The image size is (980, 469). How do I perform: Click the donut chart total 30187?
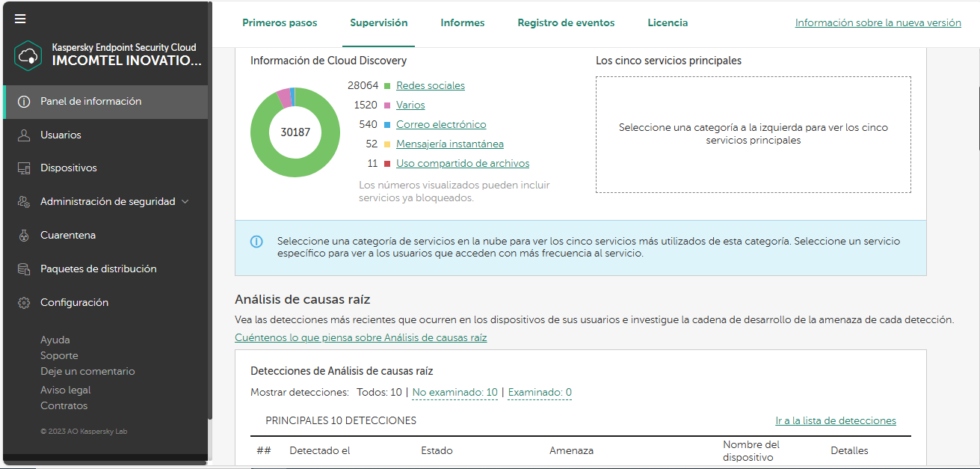[x=295, y=132]
